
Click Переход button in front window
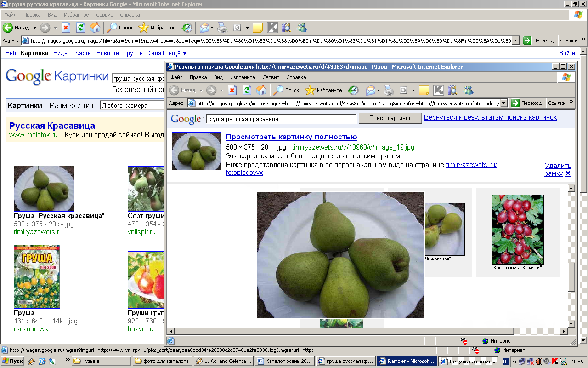(526, 103)
